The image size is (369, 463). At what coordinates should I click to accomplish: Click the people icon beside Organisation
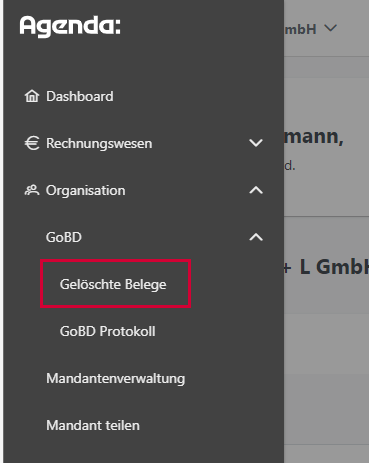(32, 190)
